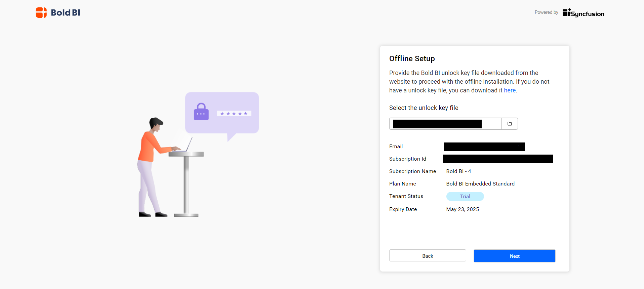Open the Syncfusion logo link
The width and height of the screenshot is (644, 289).
[x=583, y=13]
